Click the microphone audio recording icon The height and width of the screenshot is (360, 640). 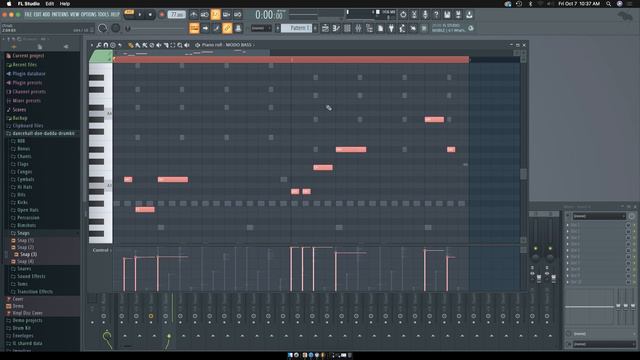[426, 15]
